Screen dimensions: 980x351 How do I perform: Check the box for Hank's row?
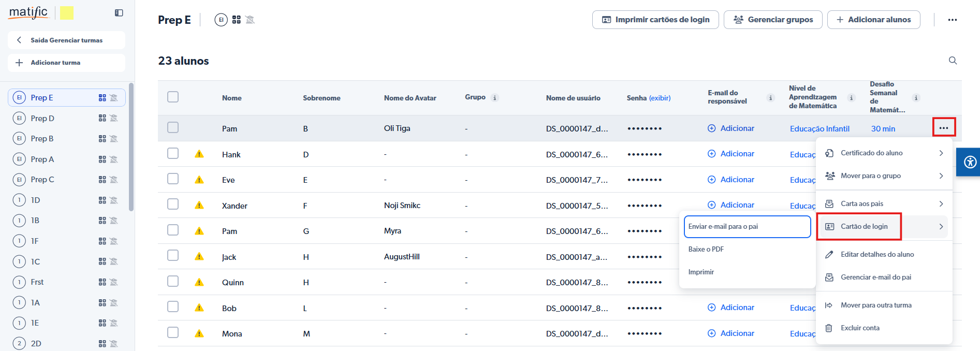tap(173, 154)
